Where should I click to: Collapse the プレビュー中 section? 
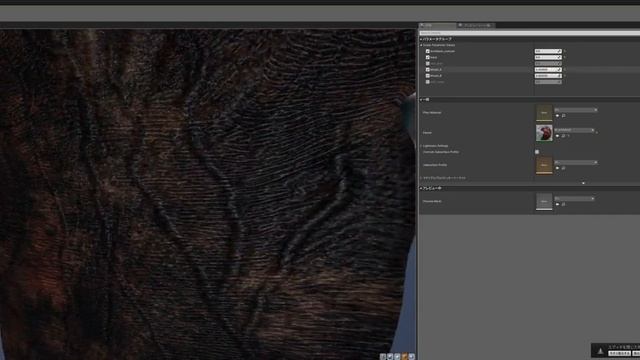tap(421, 188)
